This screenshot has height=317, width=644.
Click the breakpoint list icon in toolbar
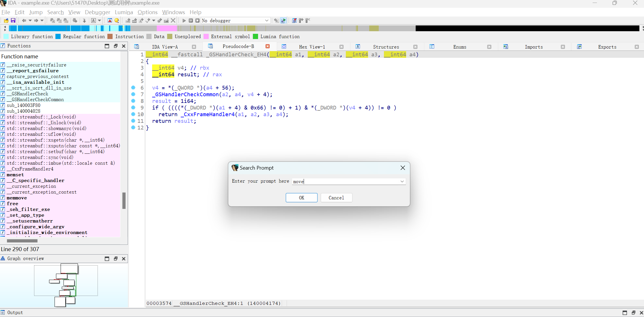[x=294, y=21]
